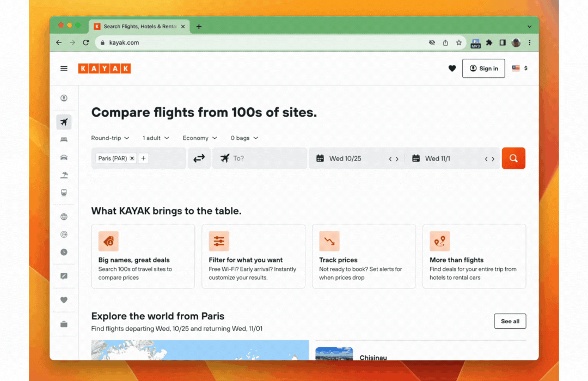Viewport: 588px width, 381px height.
Task: Open the feedback chat icon in sidebar
Action: coord(64,276)
